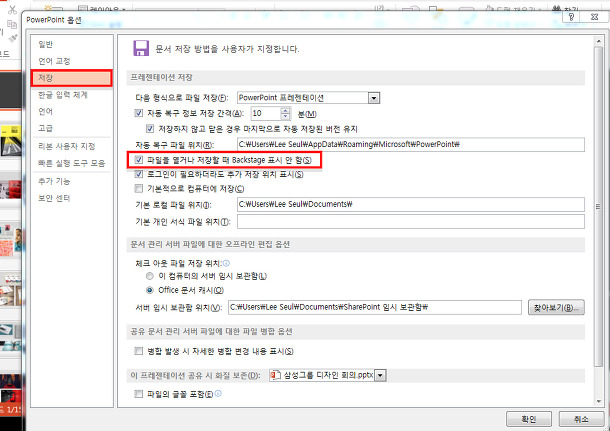Screen dimensions: 610x431
Task: Click the vertical scrollbar thumb in options pane
Action: [598, 206]
